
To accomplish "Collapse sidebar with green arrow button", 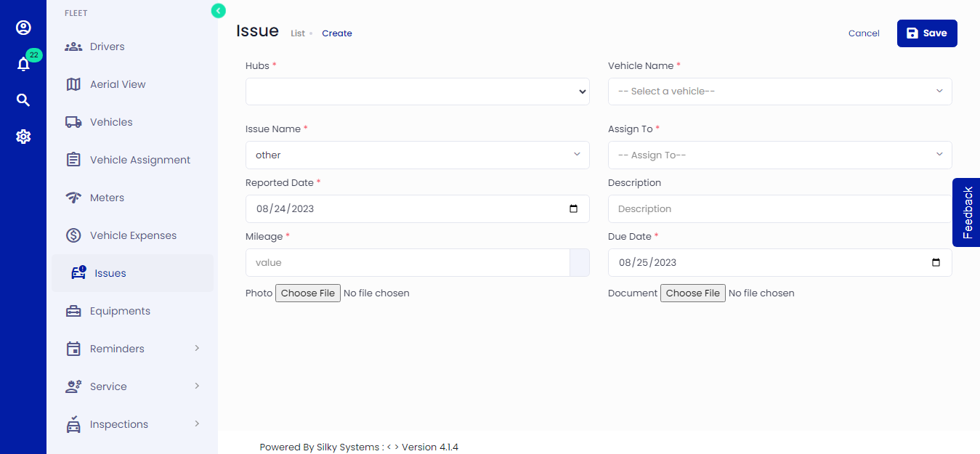I will 218,10.
